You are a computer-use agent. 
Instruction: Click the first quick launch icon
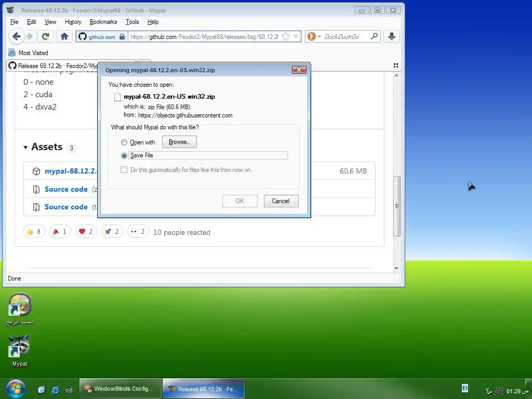42,390
